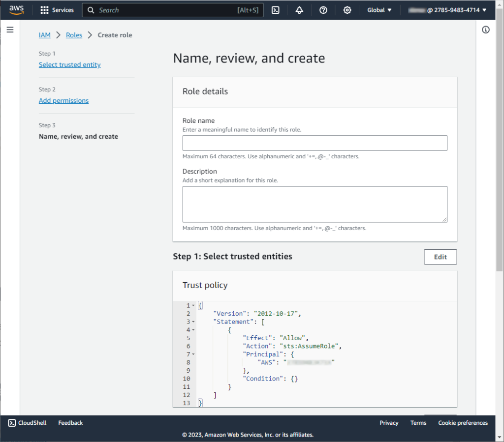Screen dimensions: 504x442
Task: Click the page vertical scrollbar
Action: point(499,141)
